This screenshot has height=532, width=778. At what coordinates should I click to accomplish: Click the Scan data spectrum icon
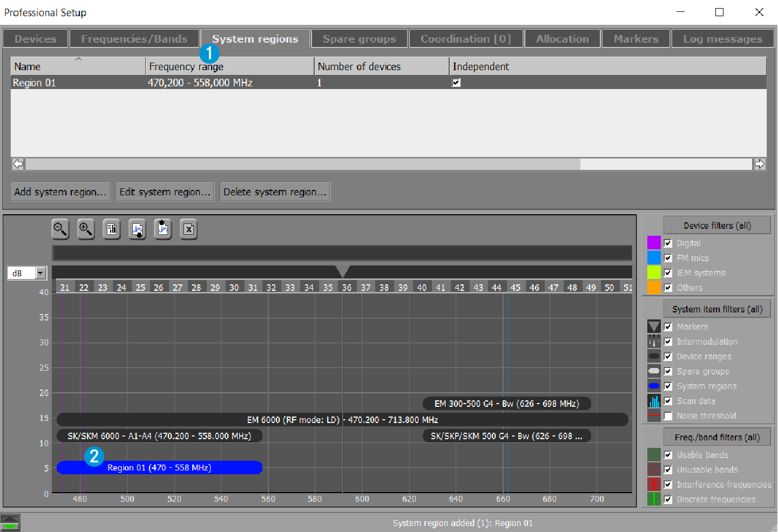tap(654, 401)
